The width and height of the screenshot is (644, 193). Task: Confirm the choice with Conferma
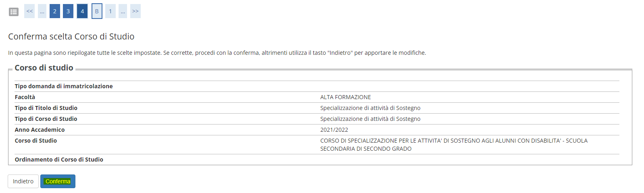(58, 181)
